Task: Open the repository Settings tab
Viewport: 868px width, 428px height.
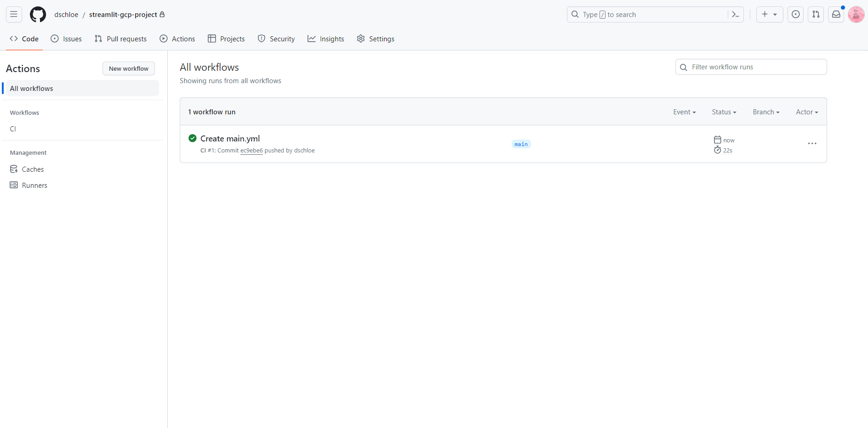Action: pos(376,39)
